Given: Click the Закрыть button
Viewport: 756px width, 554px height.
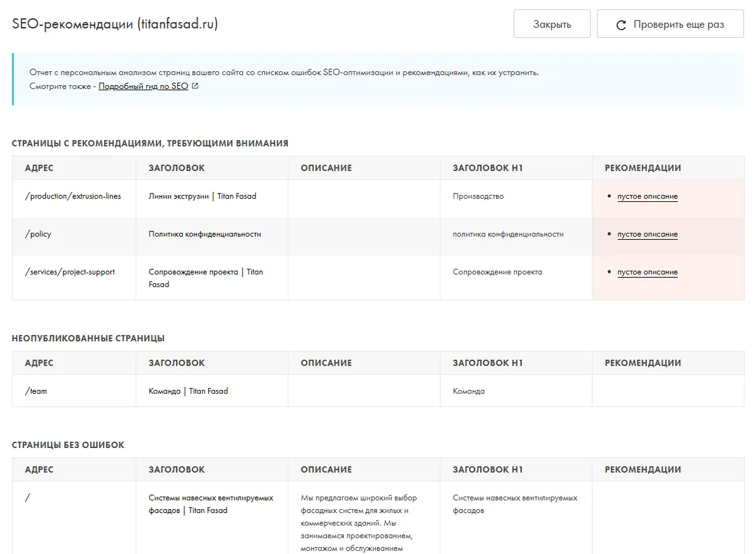Looking at the screenshot, I should tap(552, 23).
